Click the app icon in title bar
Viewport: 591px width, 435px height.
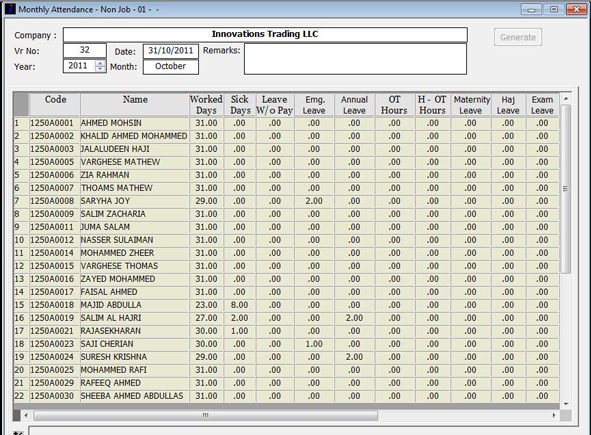10,9
